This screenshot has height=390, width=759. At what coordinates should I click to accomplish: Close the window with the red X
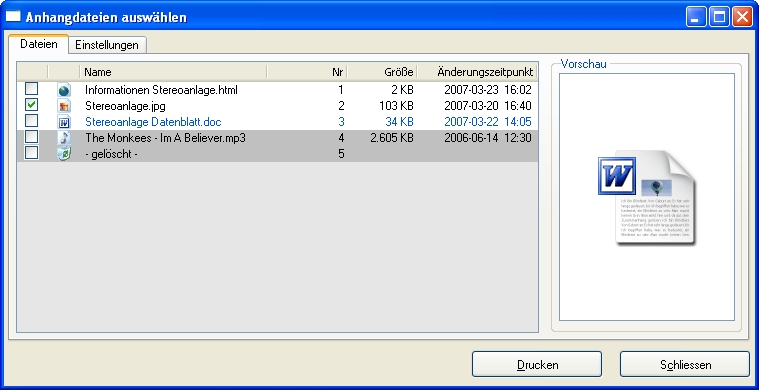tap(742, 17)
